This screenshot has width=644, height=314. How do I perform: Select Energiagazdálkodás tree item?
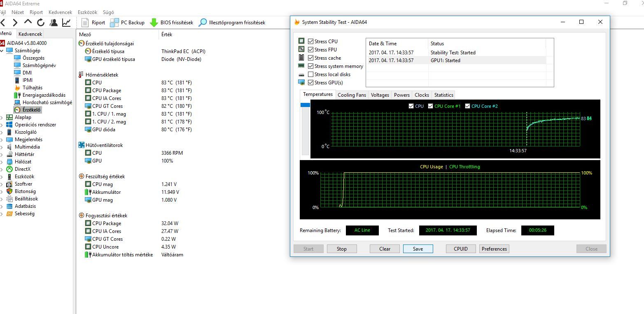click(44, 95)
